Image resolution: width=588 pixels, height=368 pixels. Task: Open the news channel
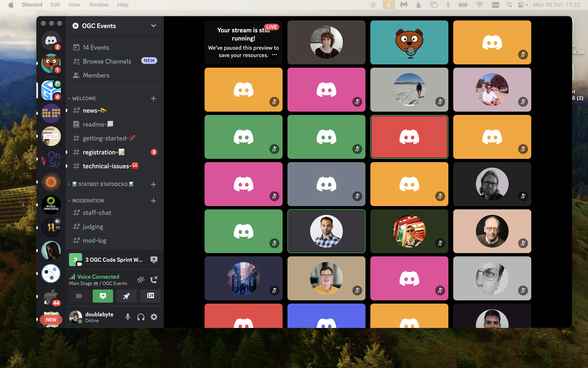pyautogui.click(x=115, y=110)
